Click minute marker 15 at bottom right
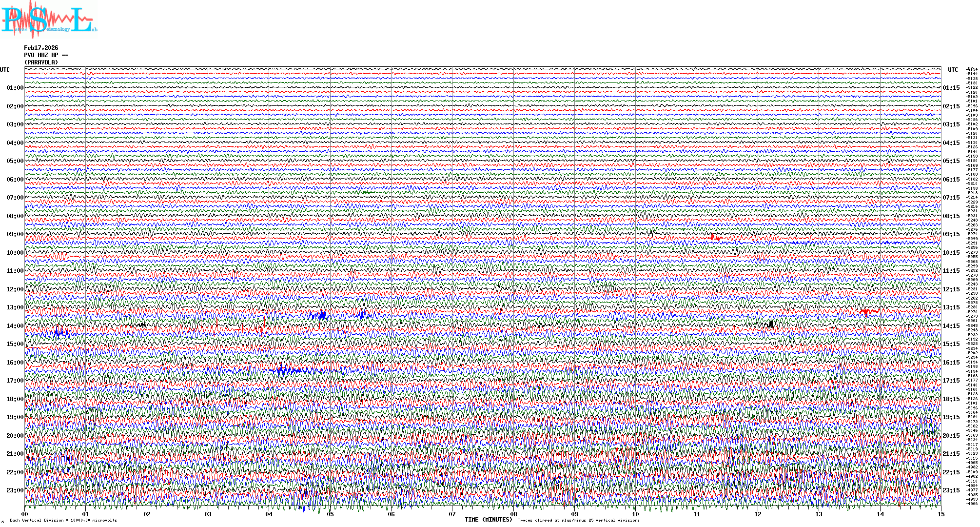The height and width of the screenshot is (527, 980). 941,514
